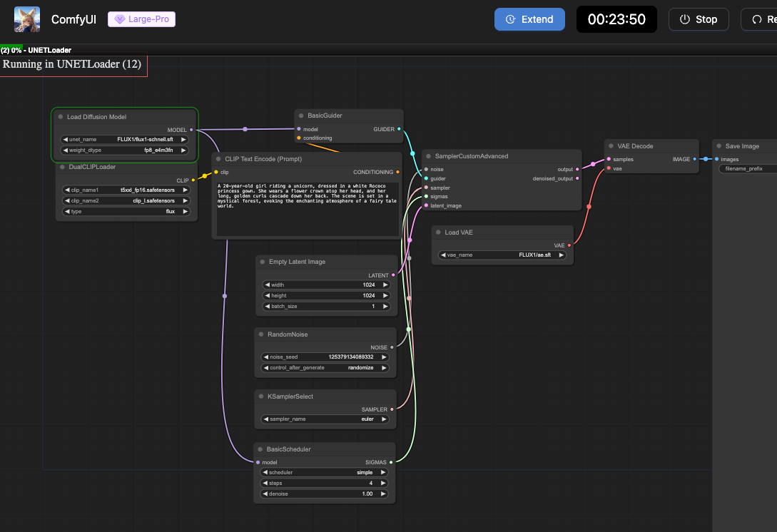Collapse the Load VAE node
Image resolution: width=777 pixels, height=532 pixels.
[x=438, y=232]
